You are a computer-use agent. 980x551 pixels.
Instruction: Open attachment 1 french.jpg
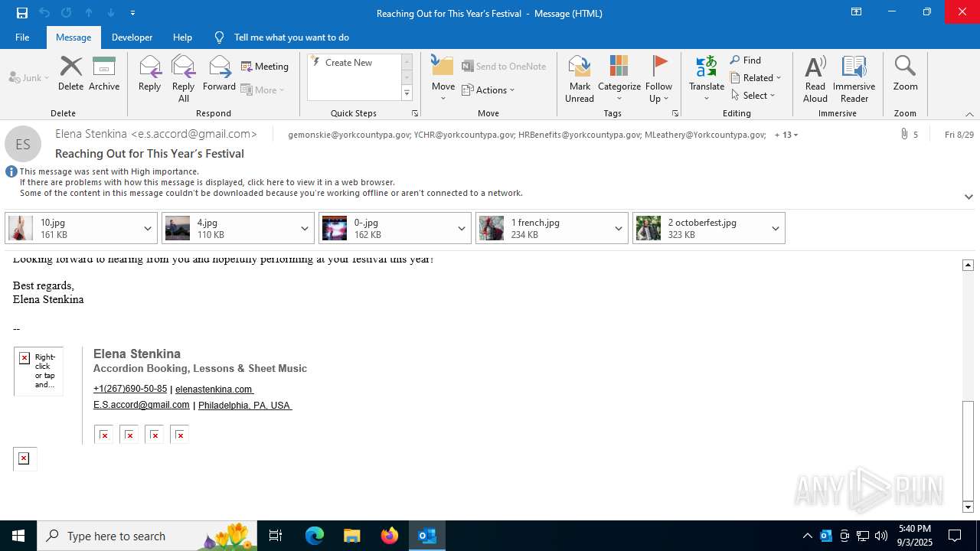click(544, 228)
